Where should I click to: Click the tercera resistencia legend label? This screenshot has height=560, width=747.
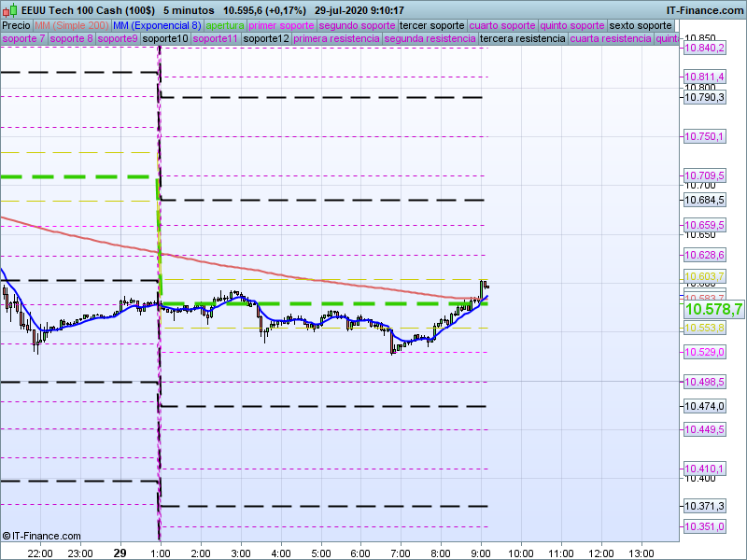522,39
